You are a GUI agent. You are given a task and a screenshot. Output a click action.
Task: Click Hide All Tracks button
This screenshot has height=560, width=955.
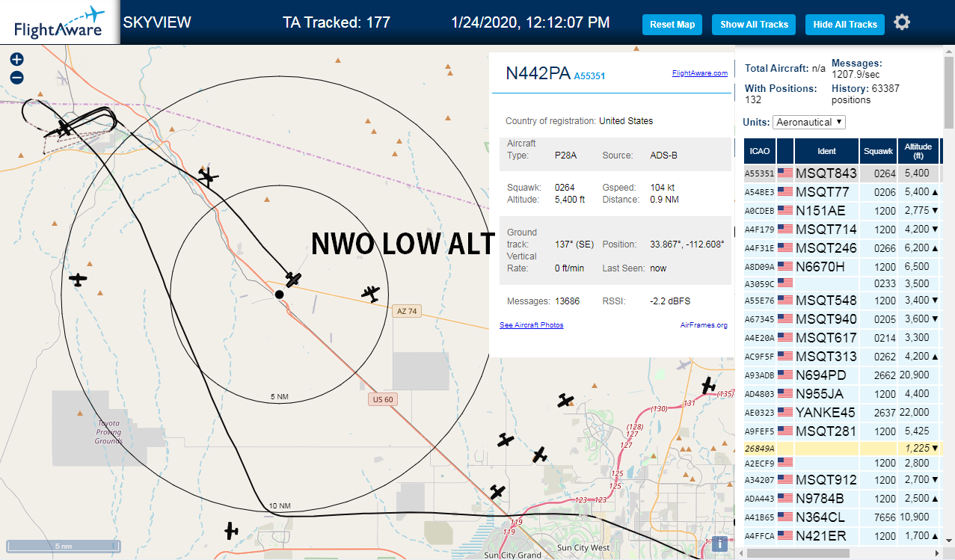tap(845, 25)
